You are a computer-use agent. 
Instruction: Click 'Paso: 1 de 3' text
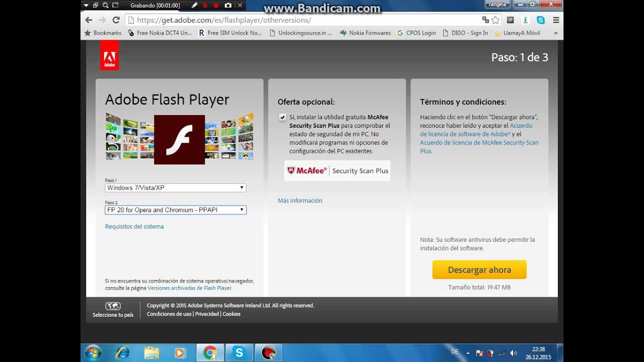coord(520,57)
